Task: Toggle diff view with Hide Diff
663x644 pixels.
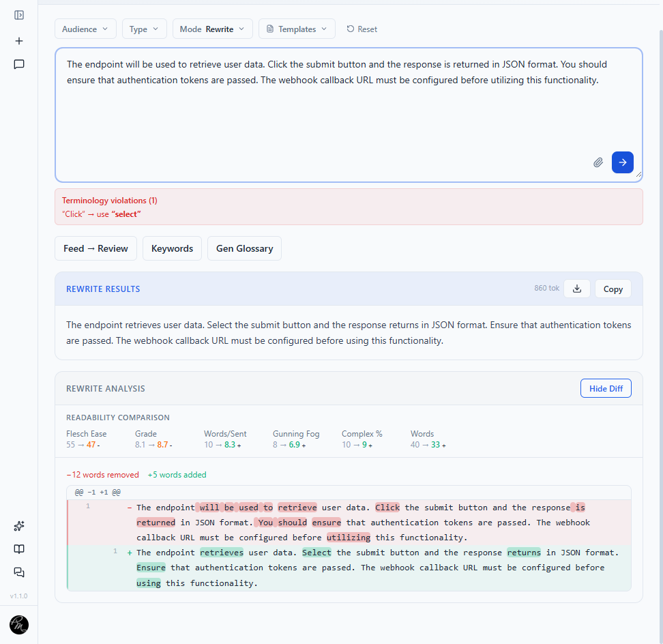Action: (x=606, y=389)
